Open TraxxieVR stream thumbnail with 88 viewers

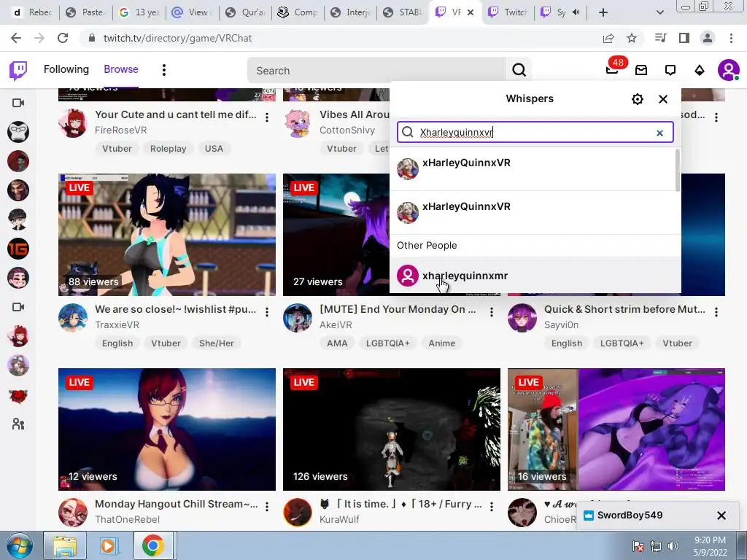pyautogui.click(x=167, y=235)
